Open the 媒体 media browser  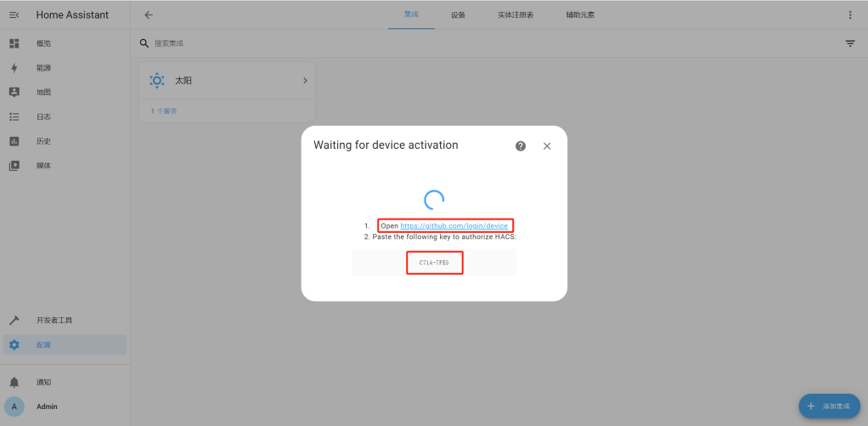(43, 166)
